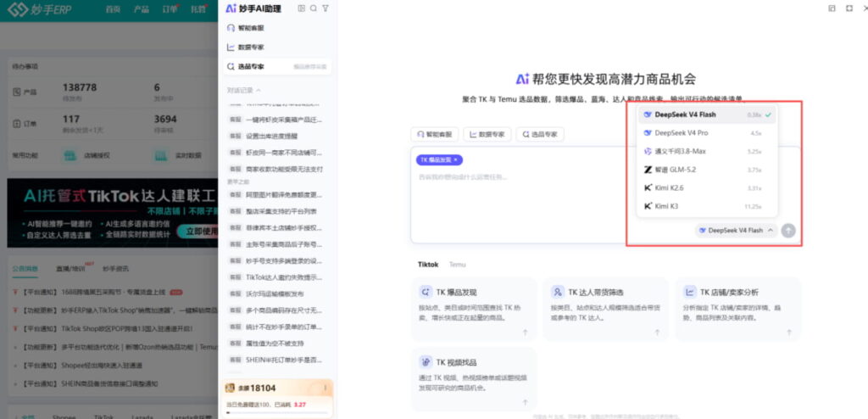Click the arrow on TK 达人带货筛选 card
Viewport: 868px width, 419px height.
(x=657, y=332)
